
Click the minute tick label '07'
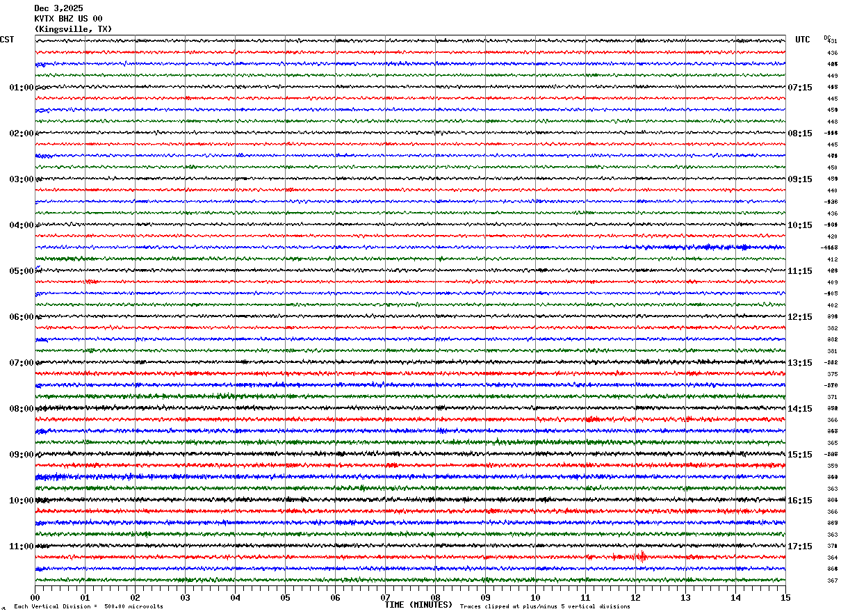(x=385, y=597)
